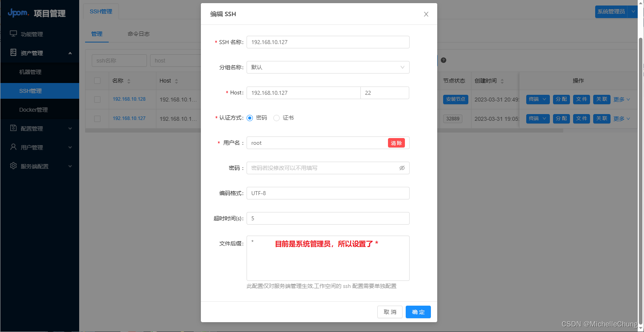Image resolution: width=644 pixels, height=332 pixels.
Task: Click the 超时时间 field showing 5
Action: (x=328, y=218)
